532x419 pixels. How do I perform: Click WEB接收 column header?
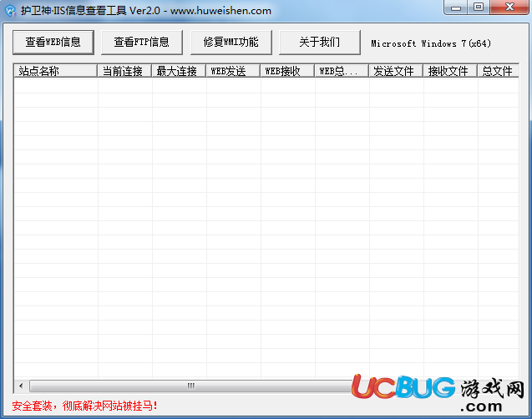287,71
